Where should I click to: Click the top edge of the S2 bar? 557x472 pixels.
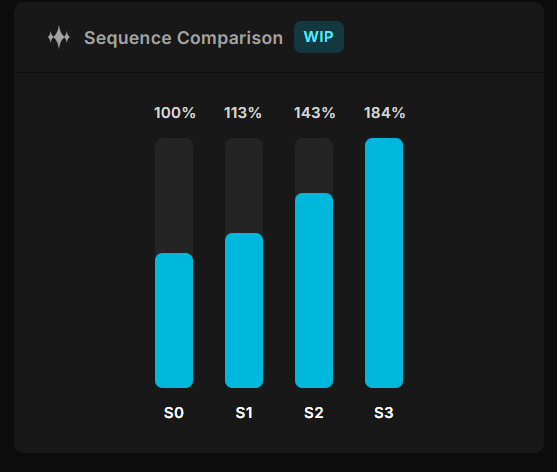tap(314, 194)
